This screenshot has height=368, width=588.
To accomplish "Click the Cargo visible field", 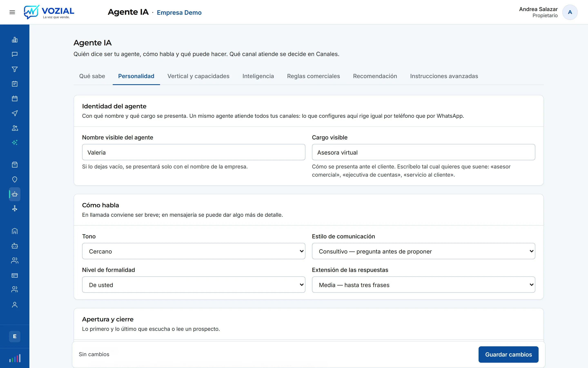I will click(423, 152).
